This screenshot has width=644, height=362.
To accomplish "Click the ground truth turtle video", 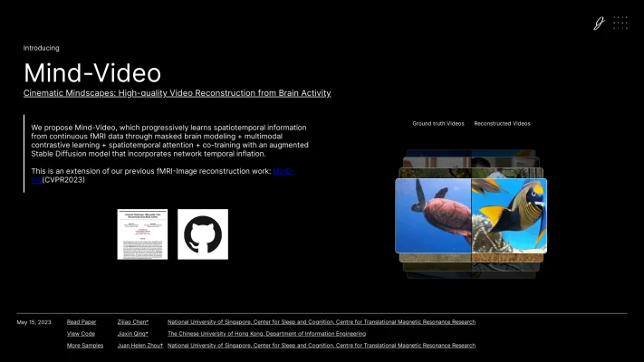I will [433, 216].
